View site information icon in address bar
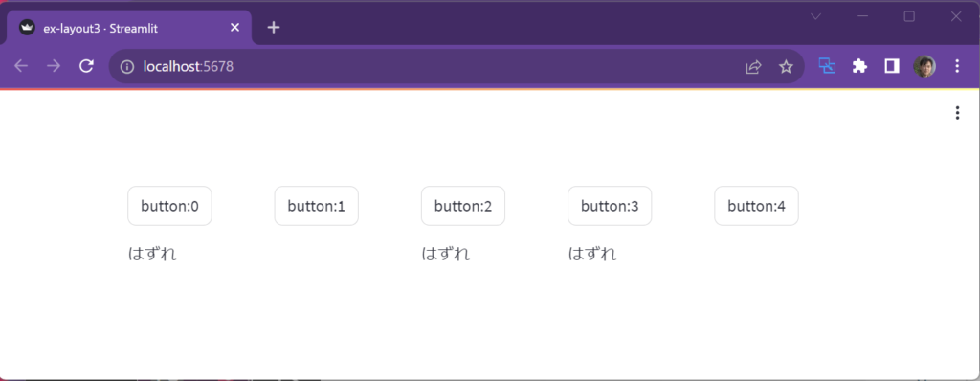The image size is (980, 381). 127,66
